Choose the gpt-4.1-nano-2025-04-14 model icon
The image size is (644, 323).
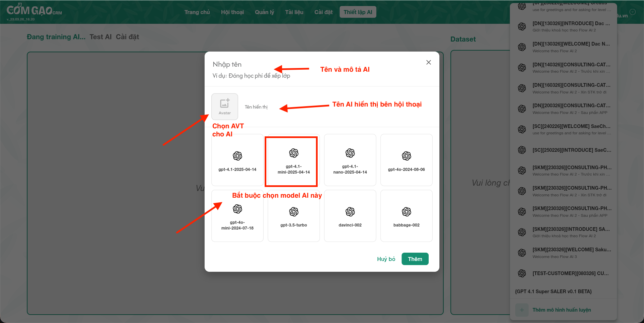350,153
